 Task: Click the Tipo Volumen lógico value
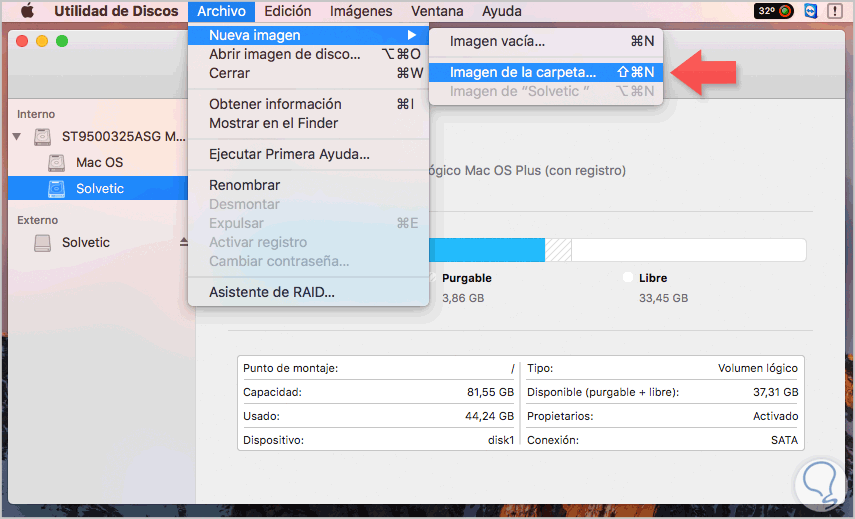pos(758,369)
